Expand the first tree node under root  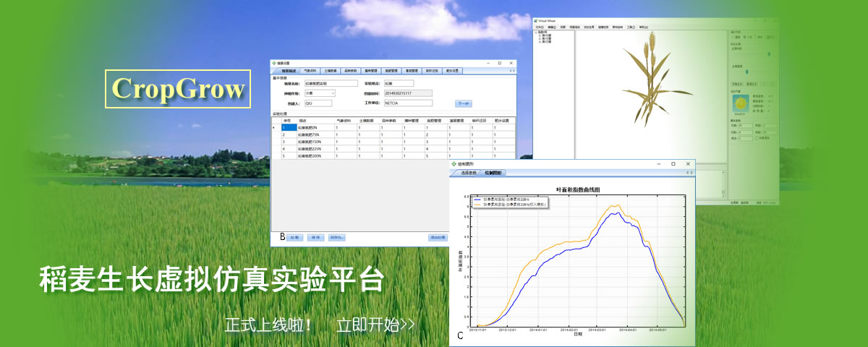coord(539,35)
